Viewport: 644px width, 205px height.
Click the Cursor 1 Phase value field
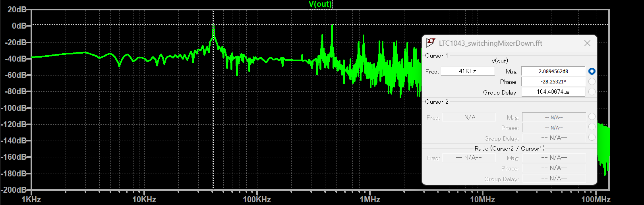pyautogui.click(x=553, y=81)
